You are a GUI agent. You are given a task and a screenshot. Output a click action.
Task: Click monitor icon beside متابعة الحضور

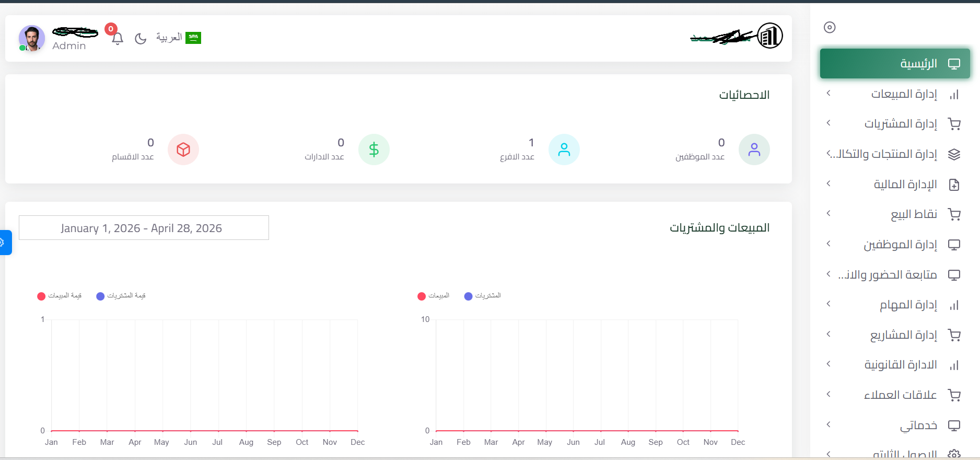click(x=954, y=275)
